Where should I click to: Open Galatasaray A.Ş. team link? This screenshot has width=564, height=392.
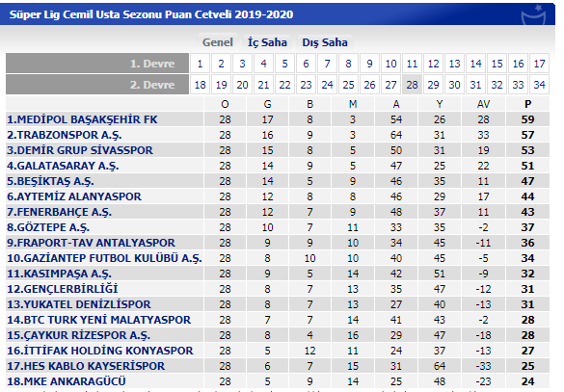point(63,166)
